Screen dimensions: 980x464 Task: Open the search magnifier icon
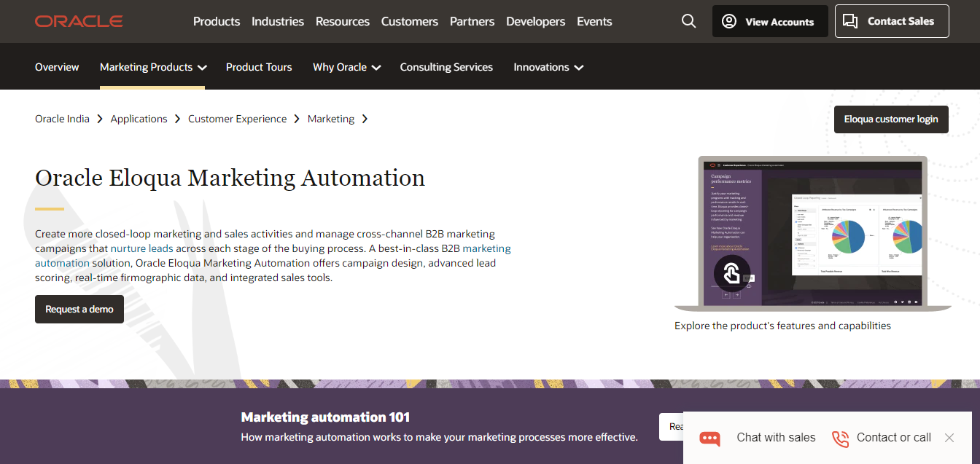(688, 21)
